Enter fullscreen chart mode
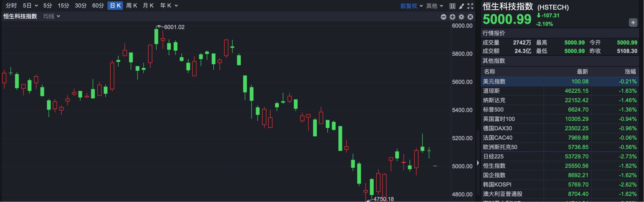This screenshot has width=644, height=202. tap(470, 6)
